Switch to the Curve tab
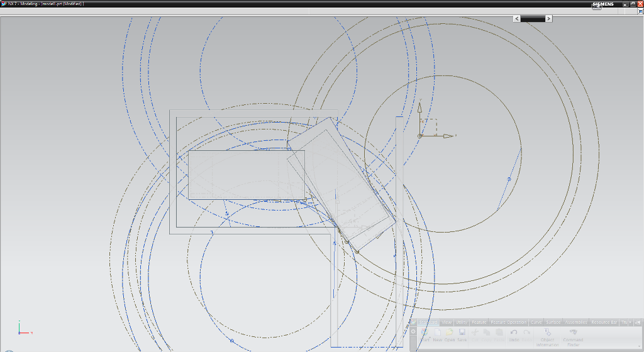 click(x=536, y=322)
